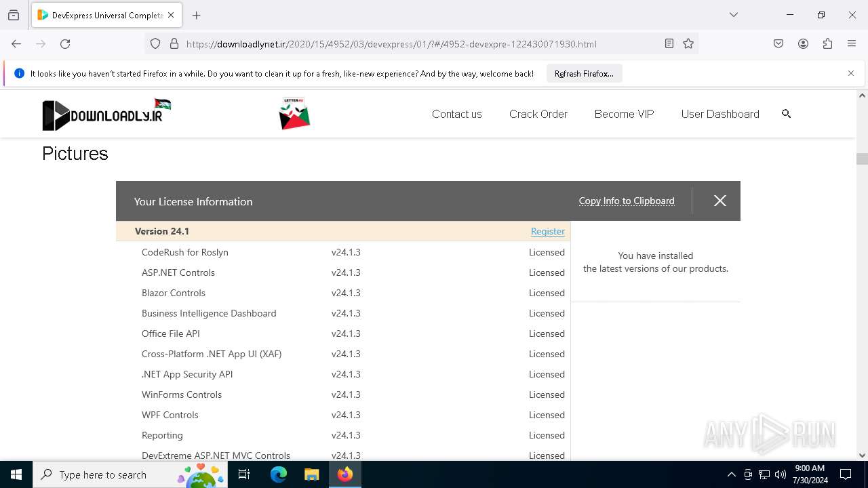This screenshot has height=488, width=868.
Task: Click DevExtreme ASP.NET MVC Controls entry
Action: (216, 455)
